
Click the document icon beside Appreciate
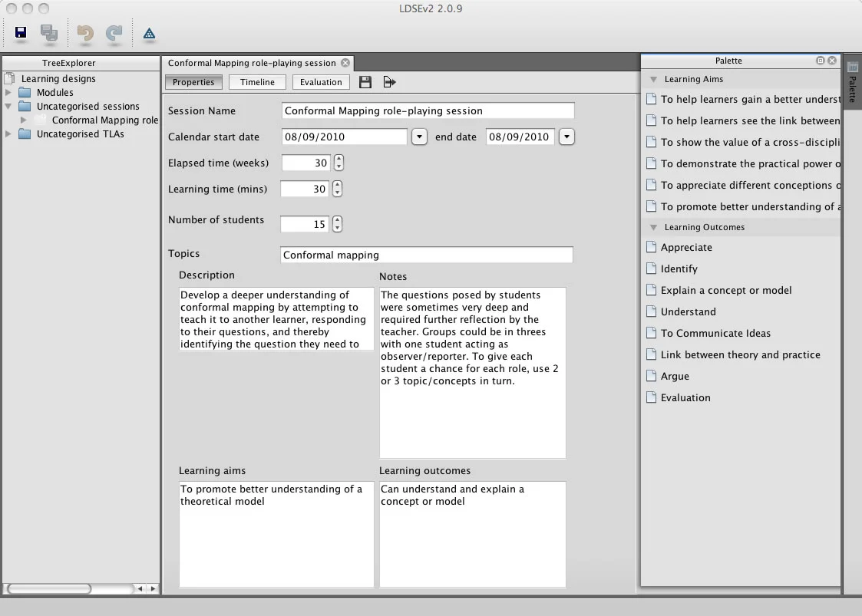pos(652,247)
